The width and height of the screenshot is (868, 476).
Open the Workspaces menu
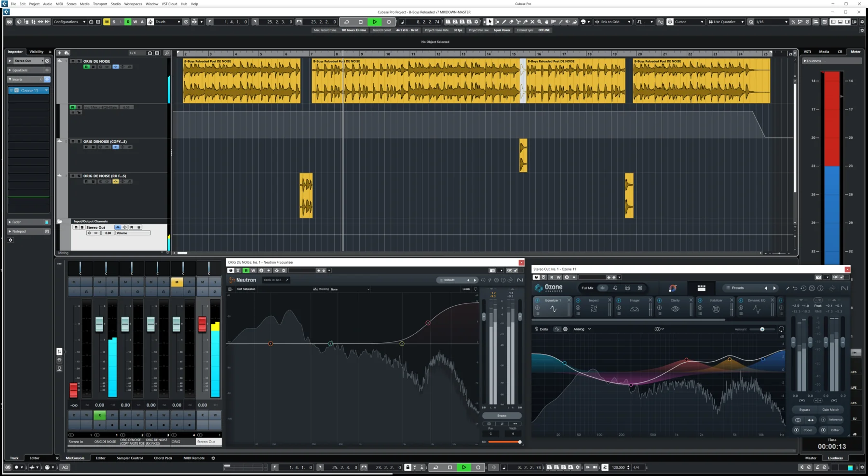click(133, 4)
